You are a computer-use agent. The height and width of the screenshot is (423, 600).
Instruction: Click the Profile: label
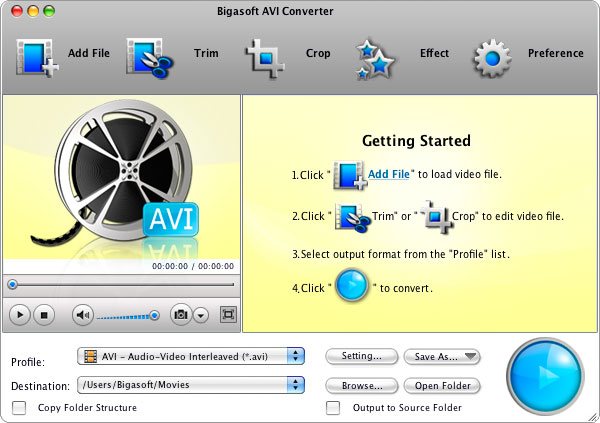pyautogui.click(x=28, y=362)
